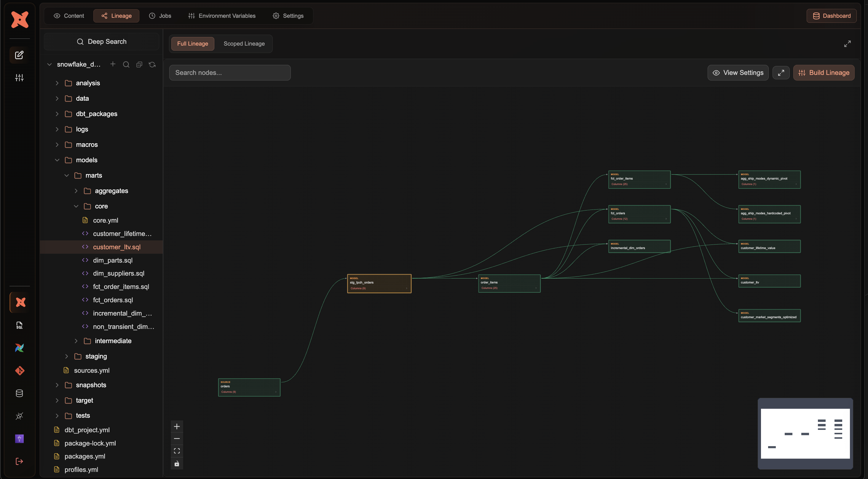
Task: Expand the staging folder
Action: pyautogui.click(x=67, y=356)
